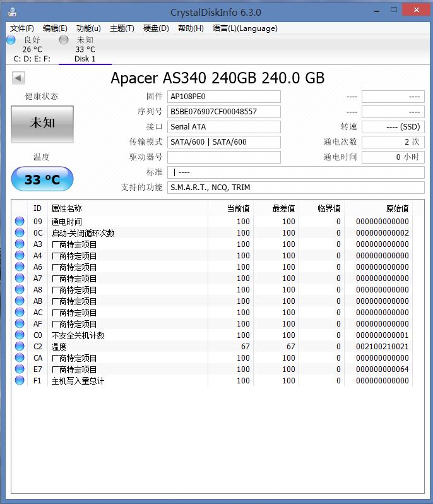Click the 固件 field AP108PE0
The width and height of the screenshot is (433, 504).
pos(224,97)
